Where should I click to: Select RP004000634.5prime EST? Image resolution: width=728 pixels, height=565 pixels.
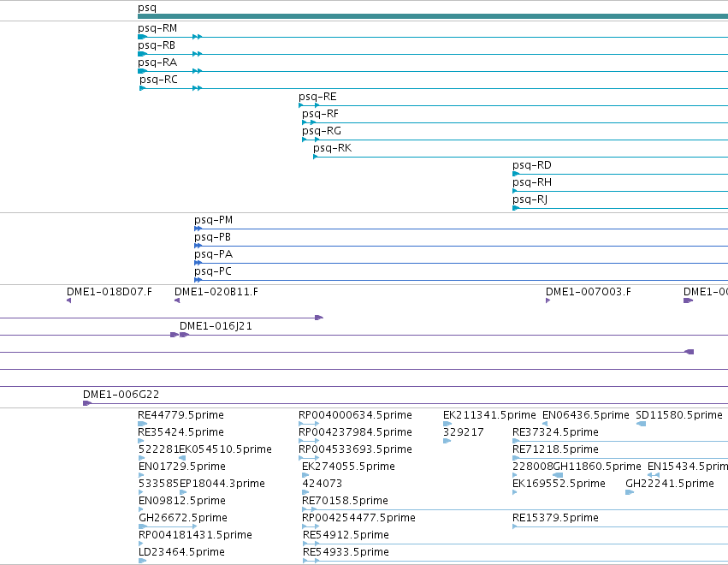[309, 424]
